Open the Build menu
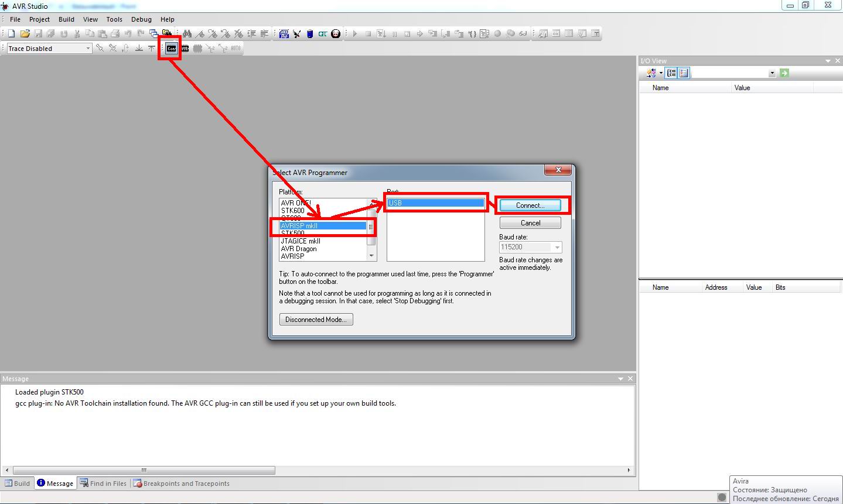The image size is (843, 504). tap(66, 19)
